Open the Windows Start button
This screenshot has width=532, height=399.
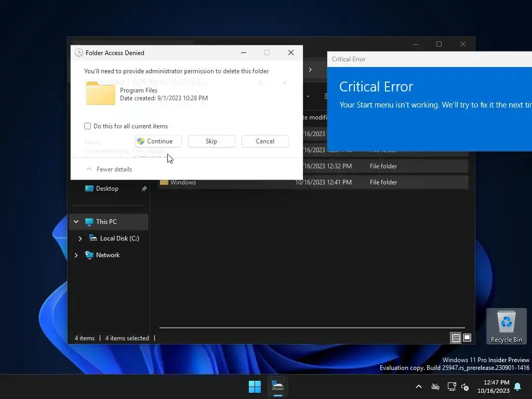click(x=255, y=387)
